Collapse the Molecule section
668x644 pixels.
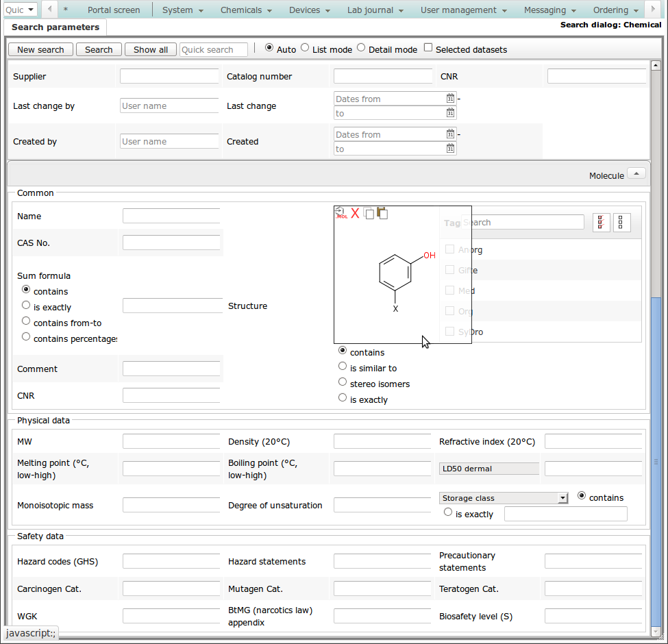coord(636,174)
